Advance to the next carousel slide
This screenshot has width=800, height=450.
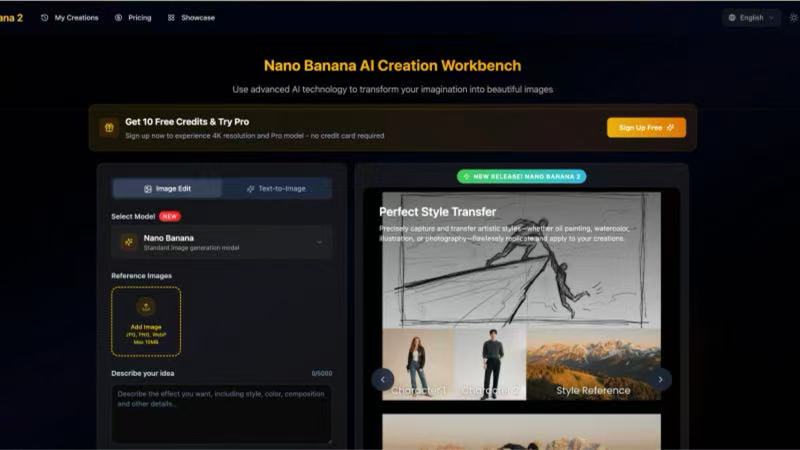(x=660, y=379)
